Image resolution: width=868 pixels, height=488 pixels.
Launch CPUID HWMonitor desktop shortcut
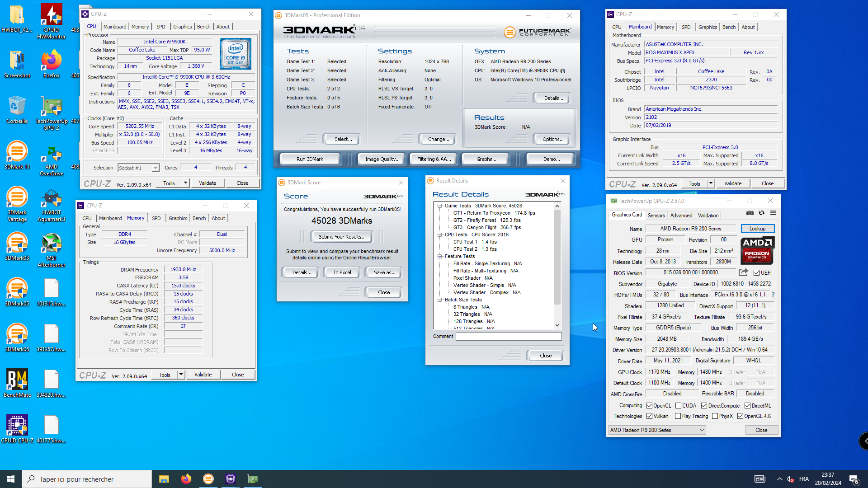pos(52,21)
